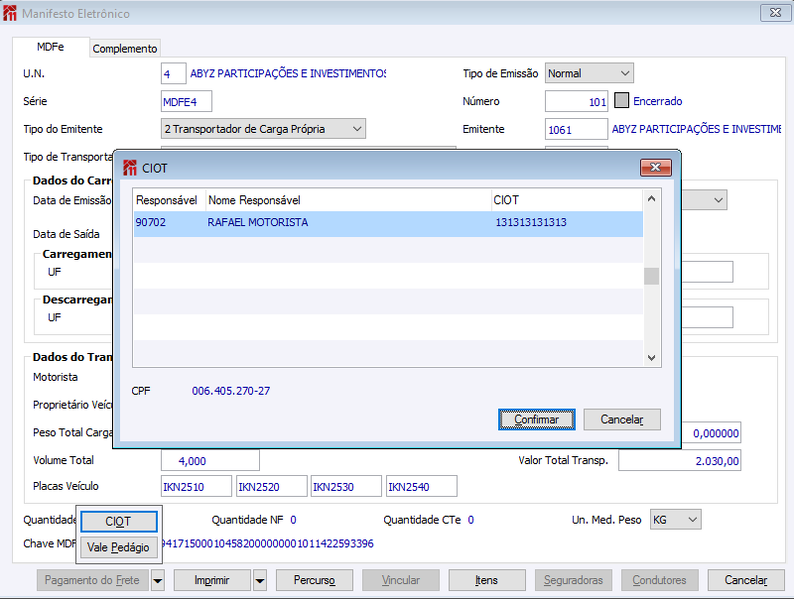
Task: Click the Itens button
Action: pyautogui.click(x=487, y=580)
